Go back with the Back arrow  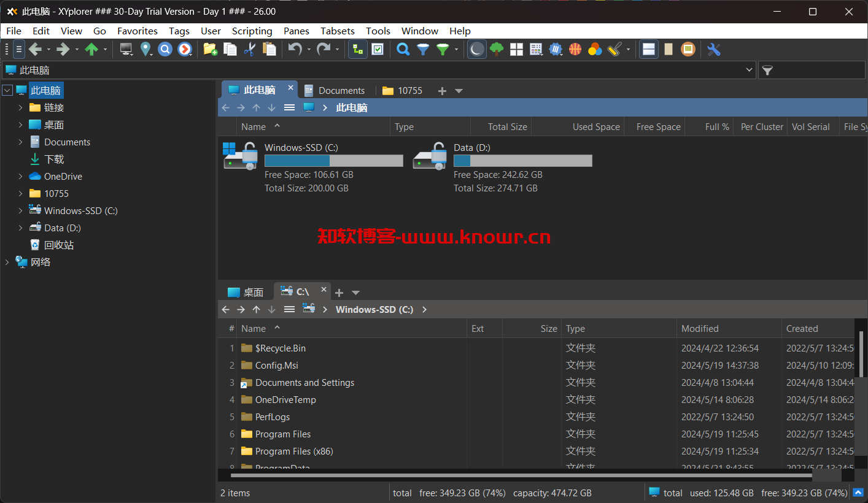(x=35, y=50)
